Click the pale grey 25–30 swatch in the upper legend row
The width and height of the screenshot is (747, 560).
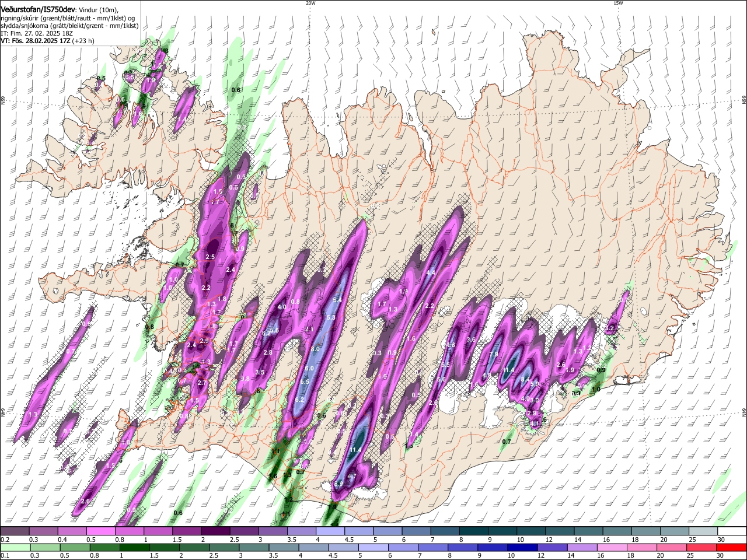click(x=703, y=531)
